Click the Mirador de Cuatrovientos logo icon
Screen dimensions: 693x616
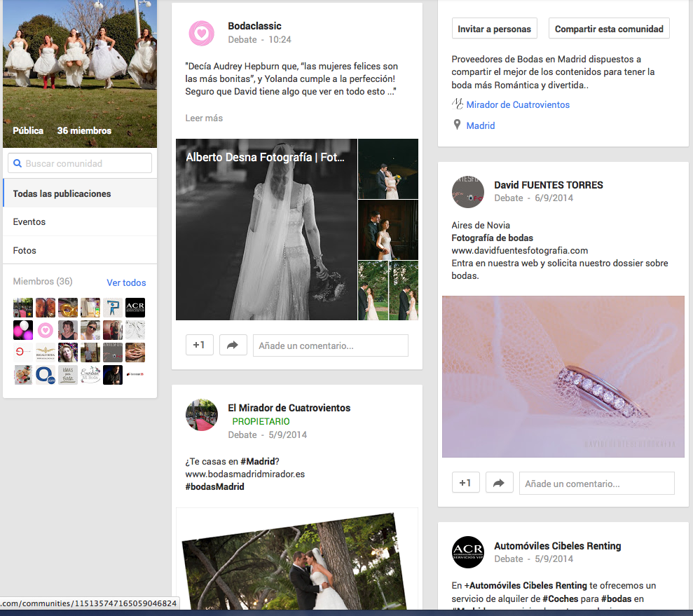pos(458,104)
